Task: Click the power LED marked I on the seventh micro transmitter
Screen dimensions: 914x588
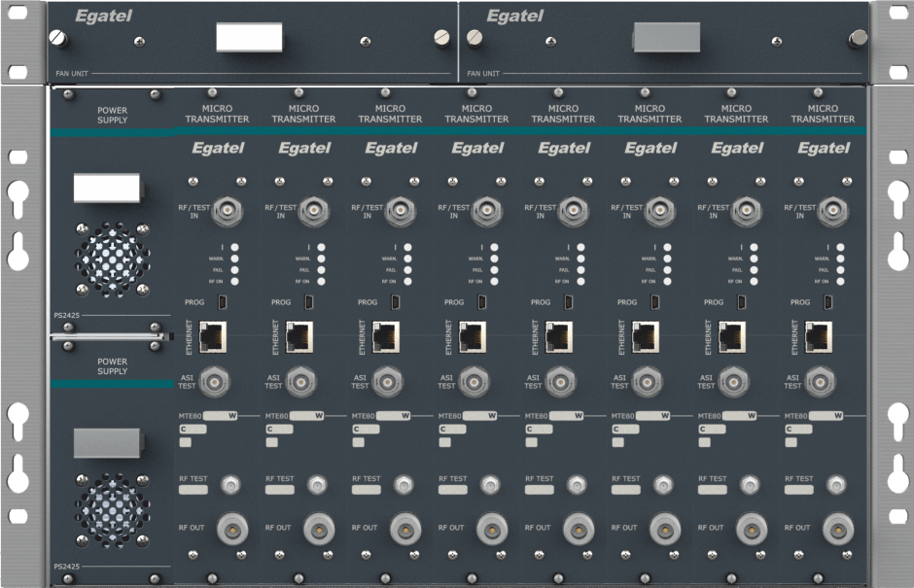Action: point(755,247)
